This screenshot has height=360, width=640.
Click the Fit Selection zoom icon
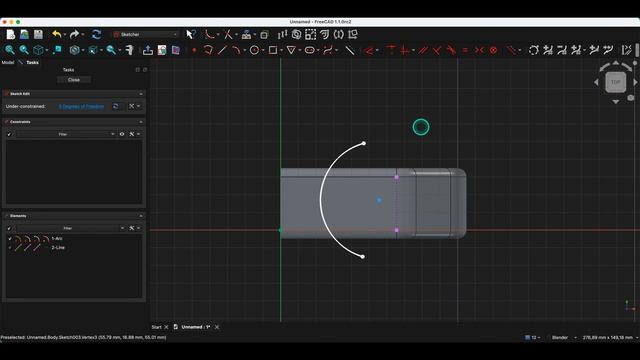pos(24,50)
